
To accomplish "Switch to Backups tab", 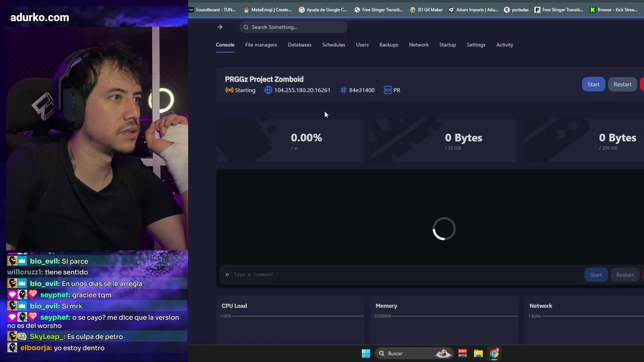I will pos(388,45).
